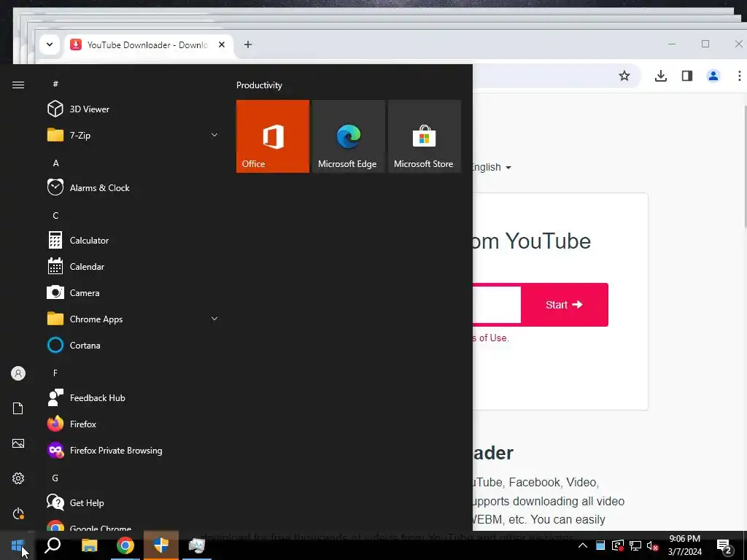This screenshot has height=560, width=747.
Task: Open the Microsoft Edge tile
Action: click(348, 136)
